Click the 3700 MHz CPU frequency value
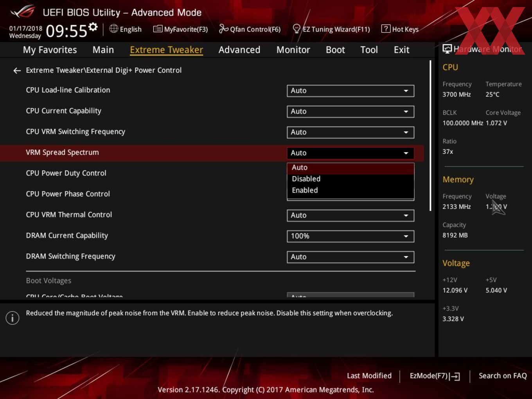 pos(457,94)
